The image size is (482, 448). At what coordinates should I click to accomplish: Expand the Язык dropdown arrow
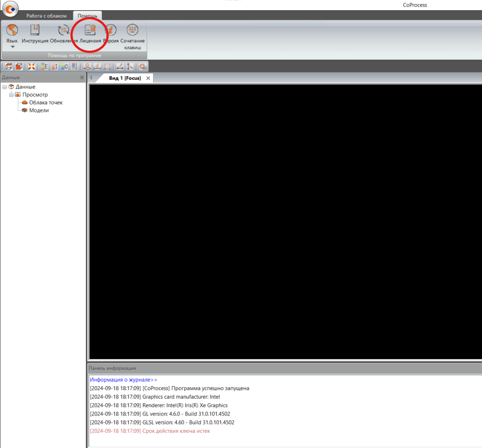point(12,47)
